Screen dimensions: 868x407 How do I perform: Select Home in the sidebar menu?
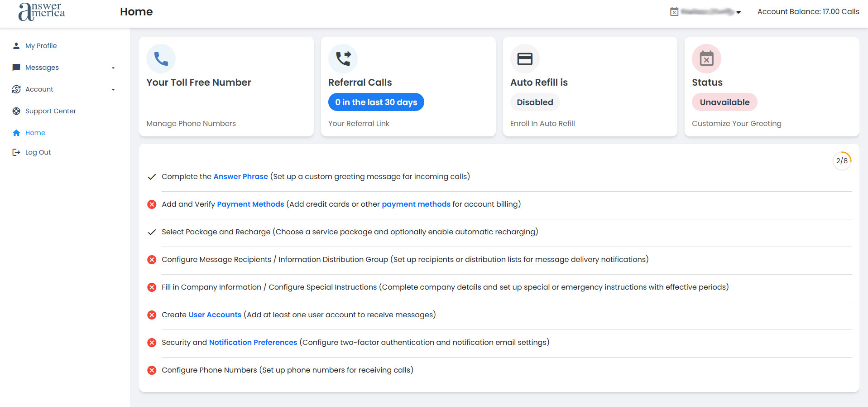click(x=35, y=133)
